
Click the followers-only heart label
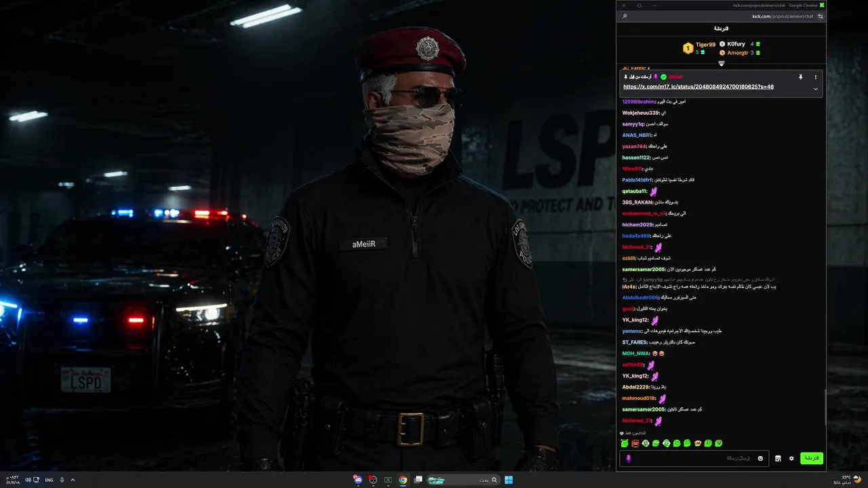633,433
